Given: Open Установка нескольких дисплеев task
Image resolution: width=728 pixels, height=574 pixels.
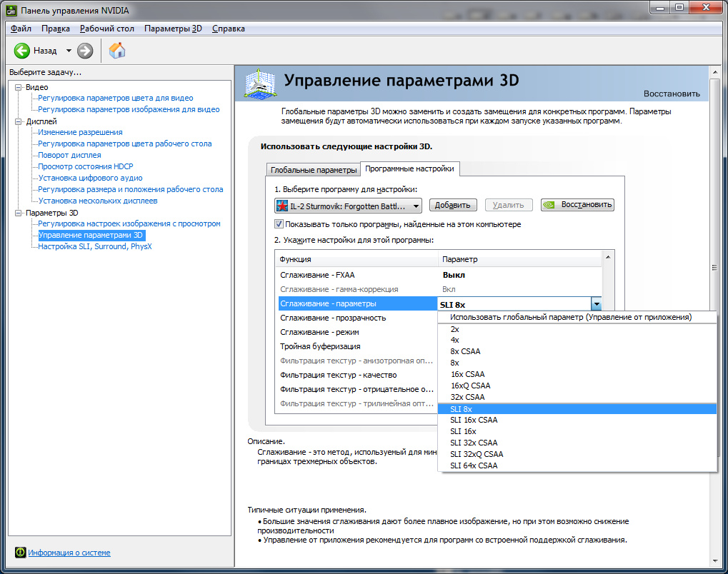Looking at the screenshot, I should coord(98,201).
